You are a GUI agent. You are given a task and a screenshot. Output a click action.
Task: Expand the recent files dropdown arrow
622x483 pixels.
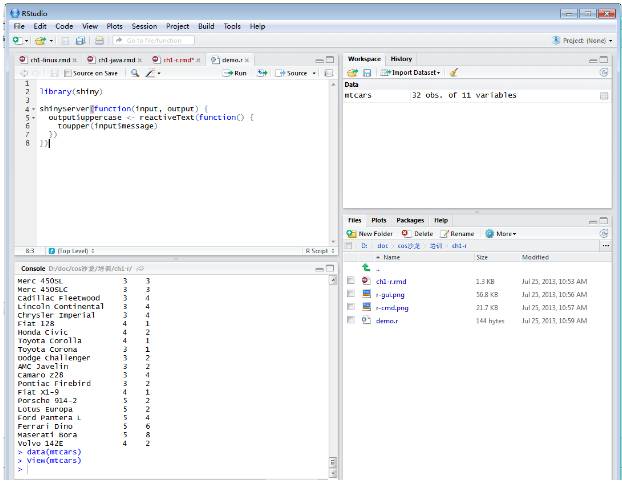coord(51,41)
